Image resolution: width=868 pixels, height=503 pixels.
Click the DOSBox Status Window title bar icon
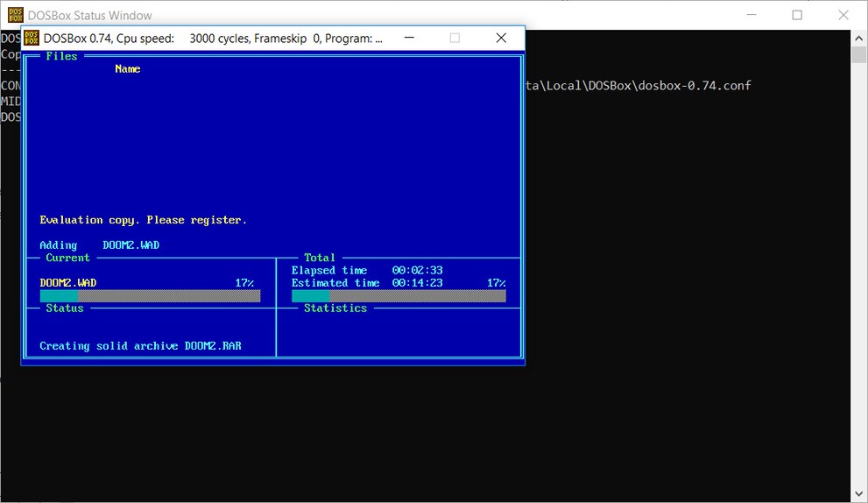pos(15,15)
